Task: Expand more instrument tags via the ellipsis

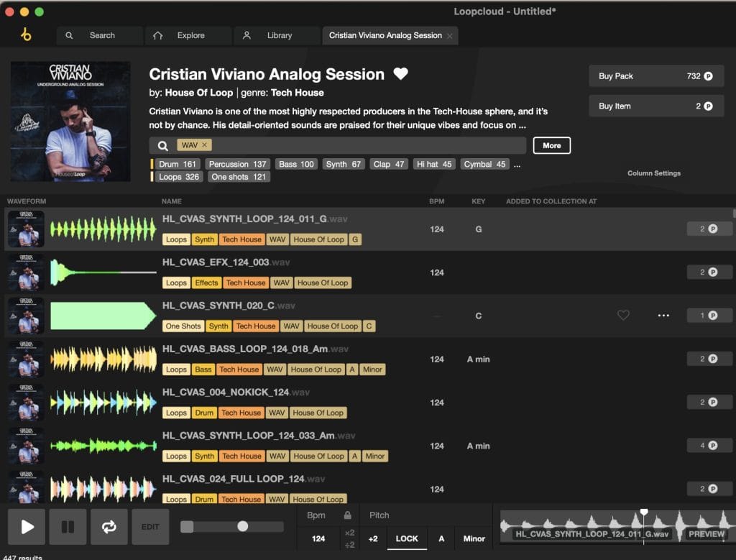Action: click(x=517, y=165)
